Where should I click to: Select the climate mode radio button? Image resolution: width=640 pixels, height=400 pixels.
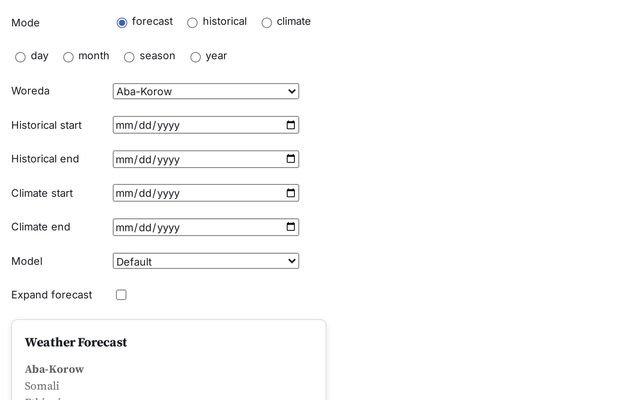pos(267,22)
